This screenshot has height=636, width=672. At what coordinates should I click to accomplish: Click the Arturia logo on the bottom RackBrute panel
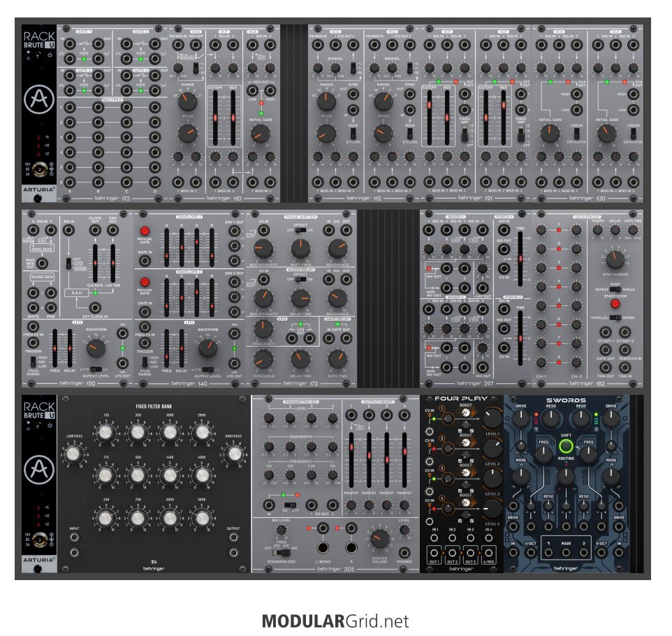point(39,469)
